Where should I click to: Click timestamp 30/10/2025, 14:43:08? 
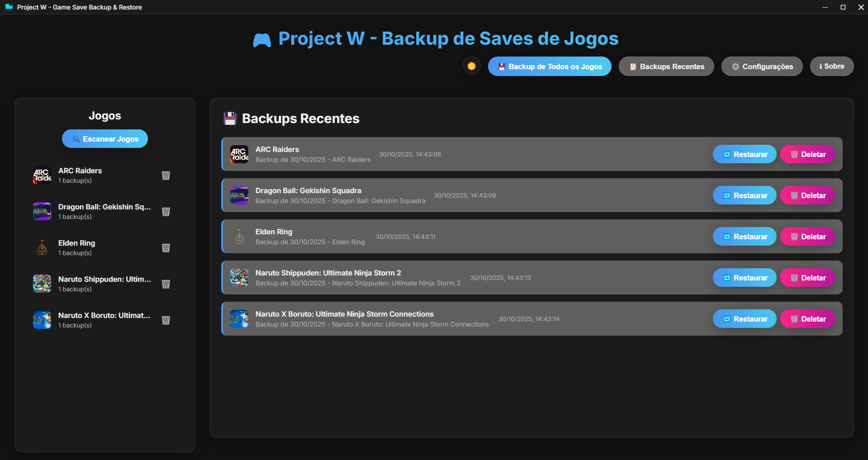click(410, 154)
